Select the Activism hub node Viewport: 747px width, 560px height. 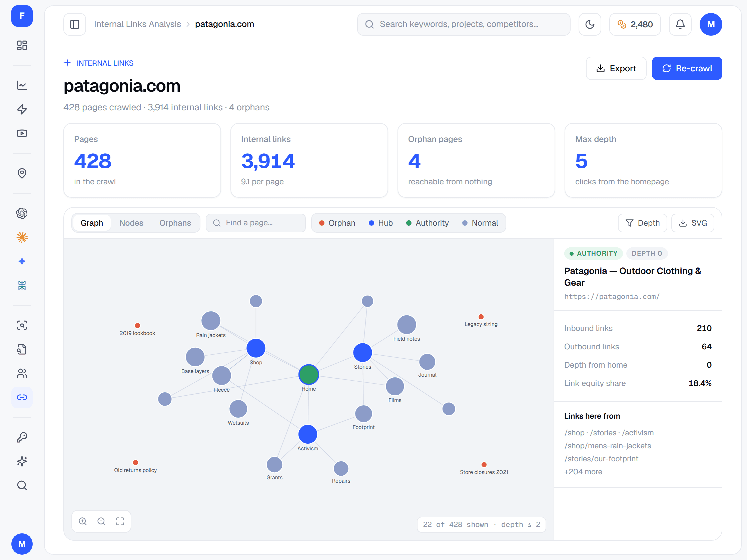(308, 434)
